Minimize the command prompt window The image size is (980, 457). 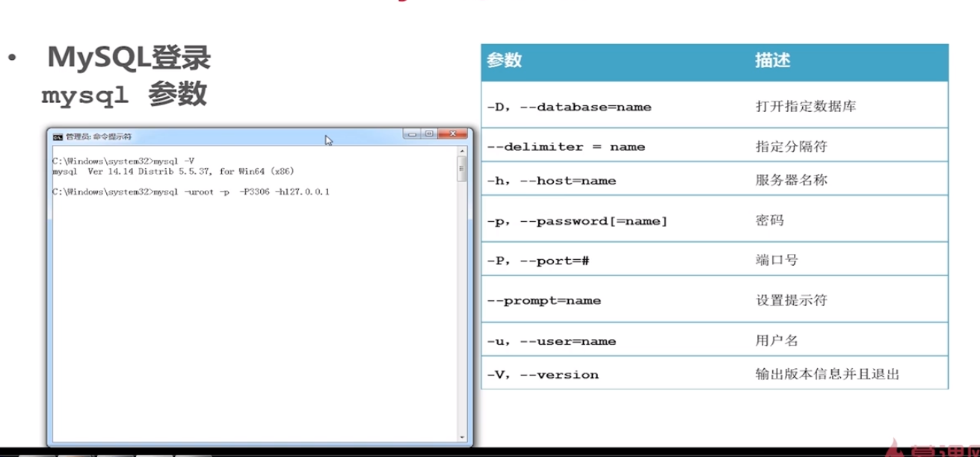[412, 134]
